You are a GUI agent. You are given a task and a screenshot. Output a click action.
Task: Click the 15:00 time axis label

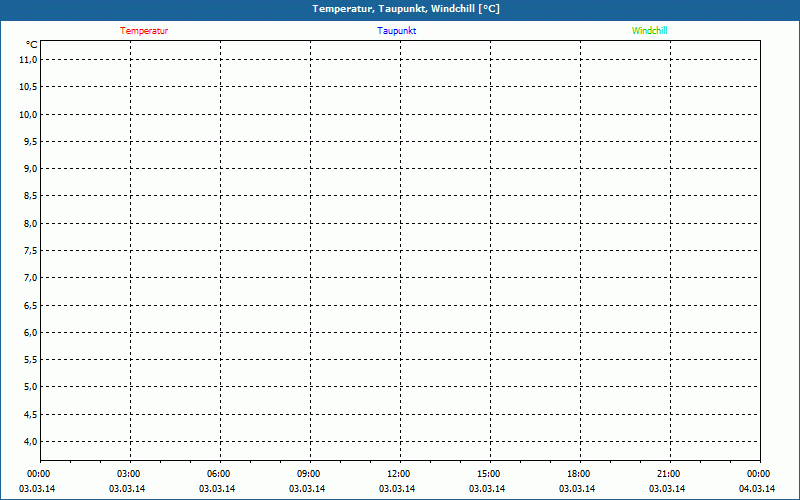[489, 474]
